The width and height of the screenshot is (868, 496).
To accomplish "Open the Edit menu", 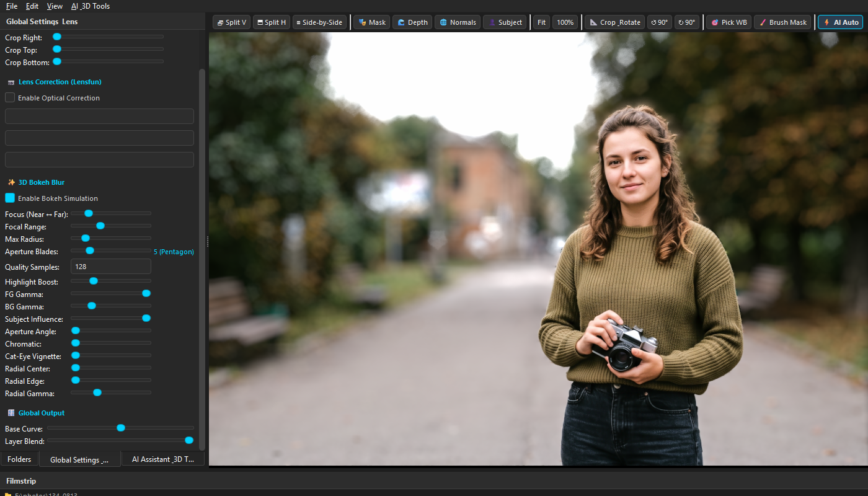I will tap(32, 6).
